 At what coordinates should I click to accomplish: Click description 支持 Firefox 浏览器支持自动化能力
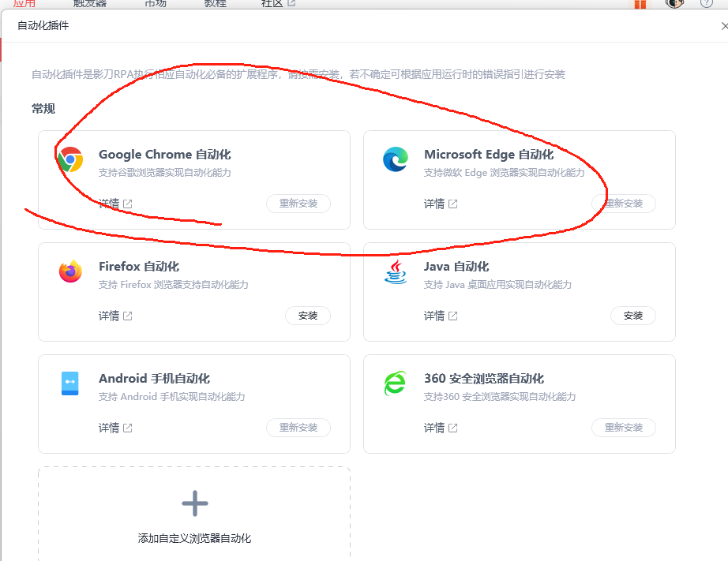pyautogui.click(x=173, y=285)
